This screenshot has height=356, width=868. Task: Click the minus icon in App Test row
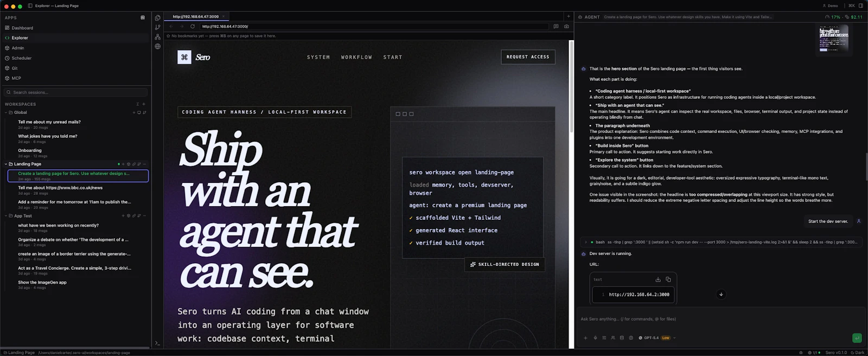pyautogui.click(x=144, y=216)
